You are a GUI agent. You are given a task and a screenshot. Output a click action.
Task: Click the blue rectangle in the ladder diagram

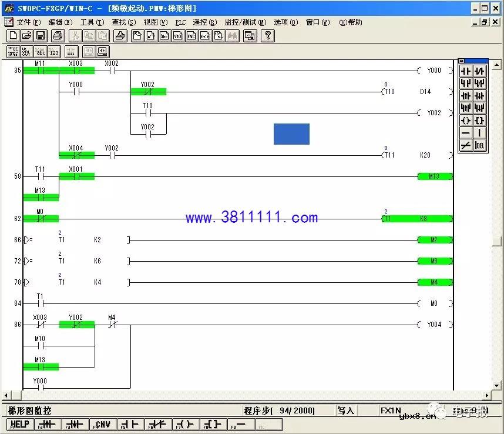291,133
